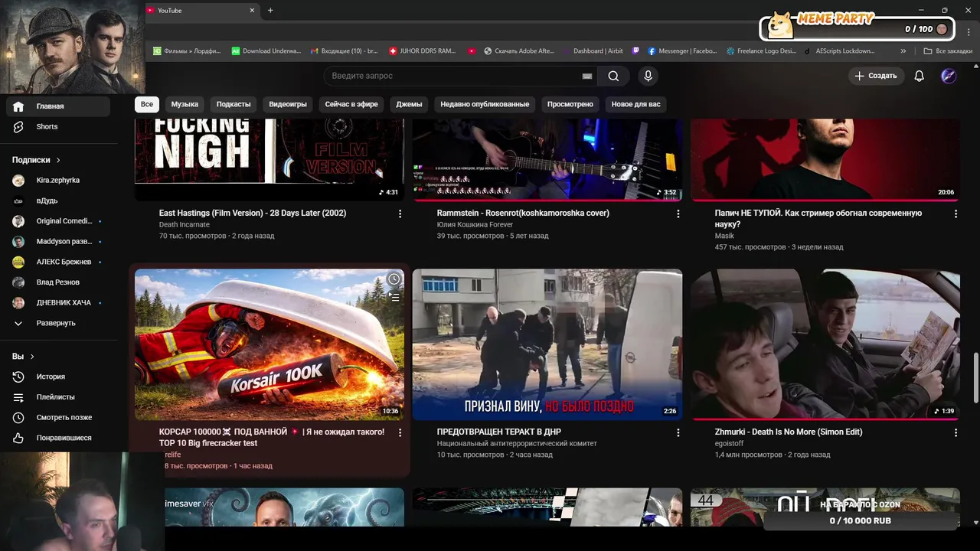Click the search magnifier button
Screen dimensions: 980x551
pos(613,76)
